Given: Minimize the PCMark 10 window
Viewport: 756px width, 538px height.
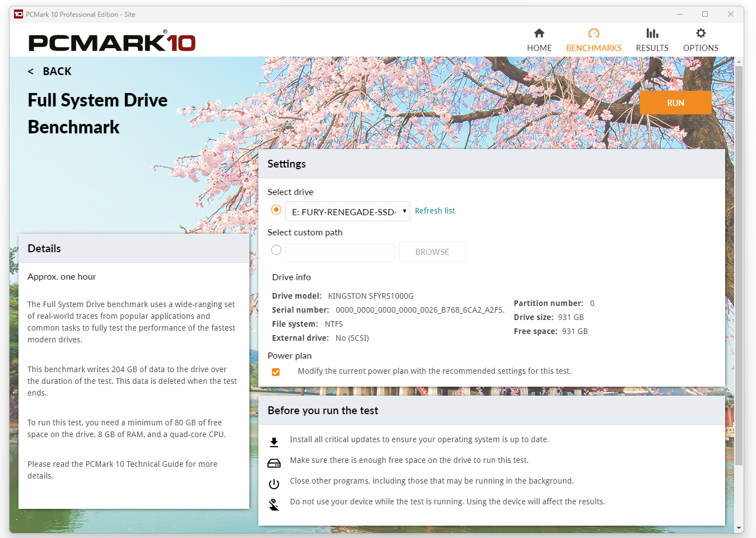Looking at the screenshot, I should click(x=679, y=14).
